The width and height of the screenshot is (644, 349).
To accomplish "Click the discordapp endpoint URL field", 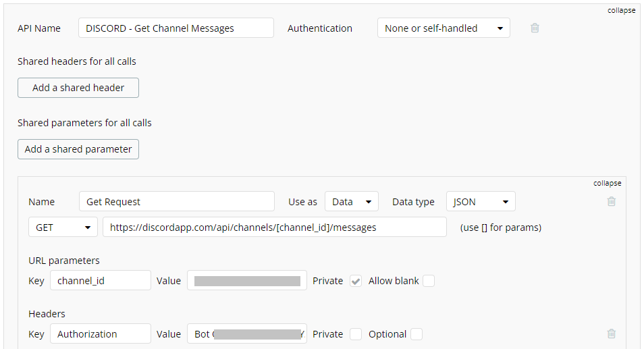I will pyautogui.click(x=274, y=227).
